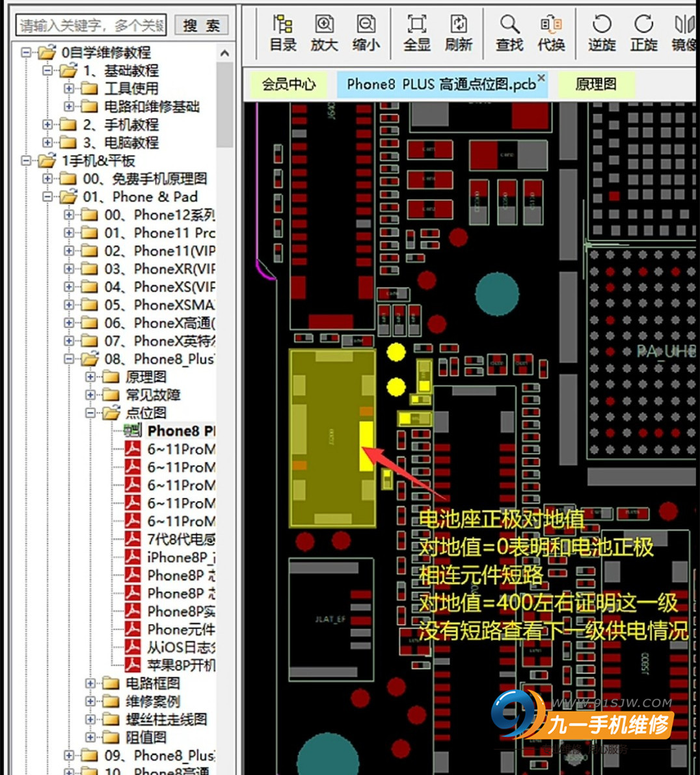The height and width of the screenshot is (775, 700).
Task: Rotate clockwise with 正旋
Action: pos(643,33)
